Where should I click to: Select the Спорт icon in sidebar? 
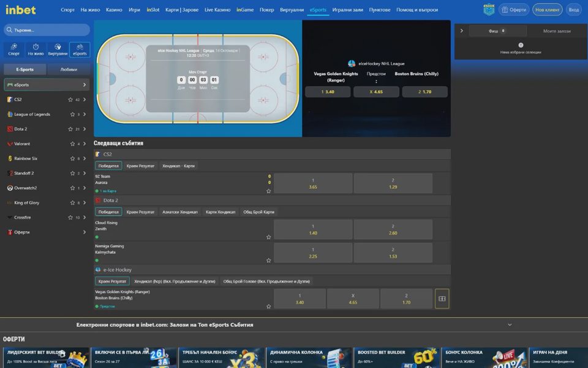pyautogui.click(x=14, y=50)
